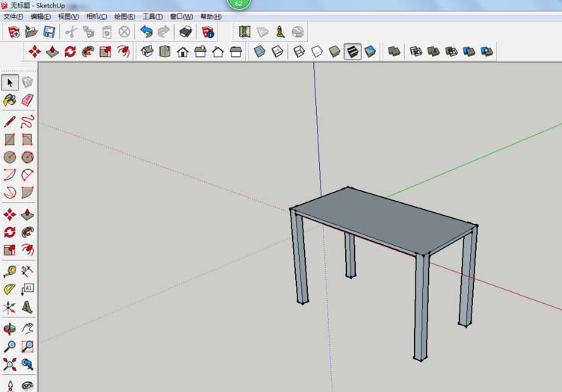The height and width of the screenshot is (392, 562).
Task: Click the Intersect solid tool
Action: point(416,52)
